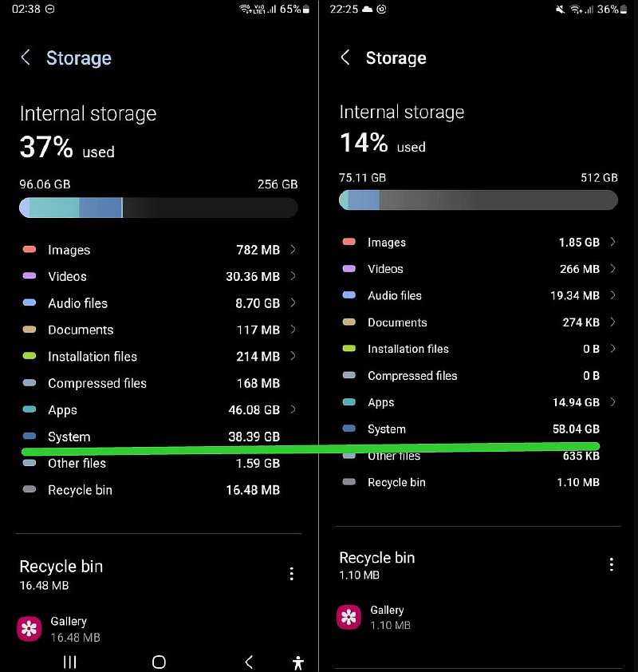Select Other files showing 1.59 GB

coord(159,464)
